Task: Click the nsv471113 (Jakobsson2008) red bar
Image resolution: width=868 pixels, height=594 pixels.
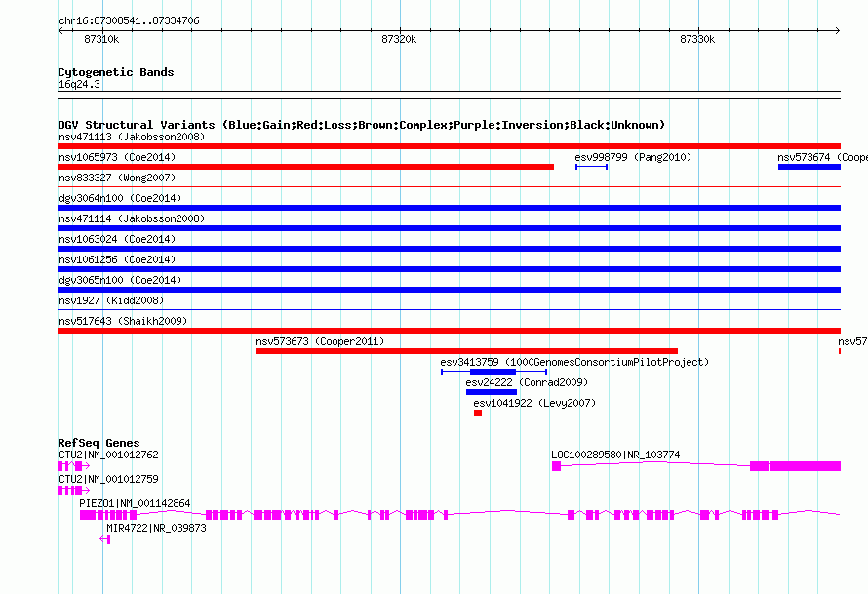Action: (449, 146)
